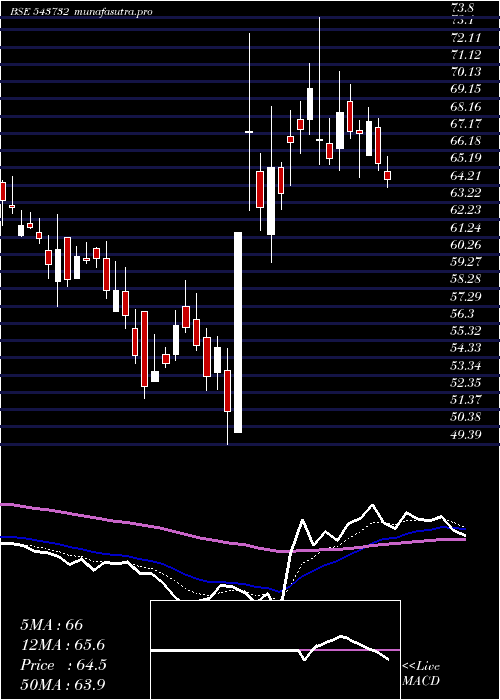Click the last red candle near 64.21
The image size is (500, 700).
coord(387,175)
